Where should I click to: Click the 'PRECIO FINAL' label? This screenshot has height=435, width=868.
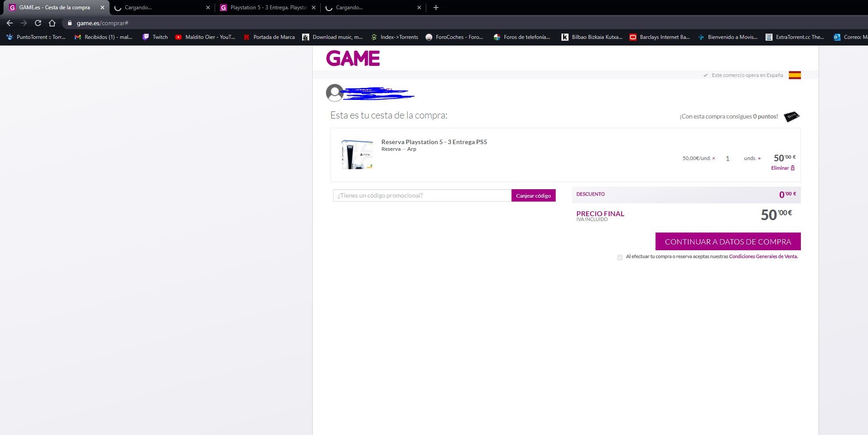600,214
